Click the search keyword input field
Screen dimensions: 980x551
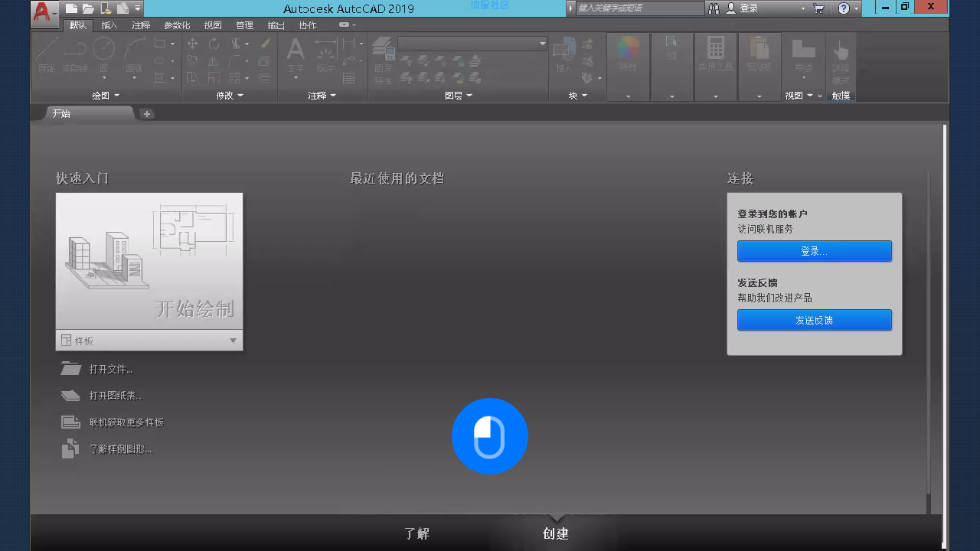(x=639, y=8)
